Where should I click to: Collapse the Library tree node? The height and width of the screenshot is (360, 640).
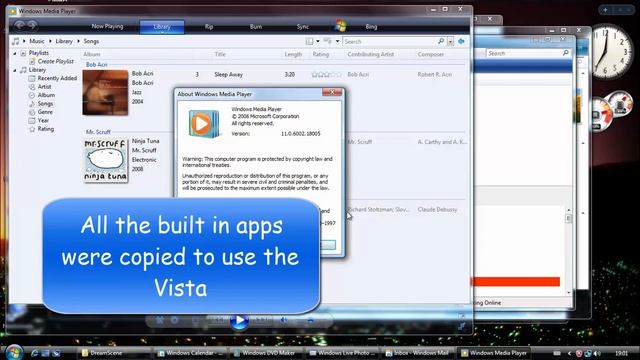point(15,70)
